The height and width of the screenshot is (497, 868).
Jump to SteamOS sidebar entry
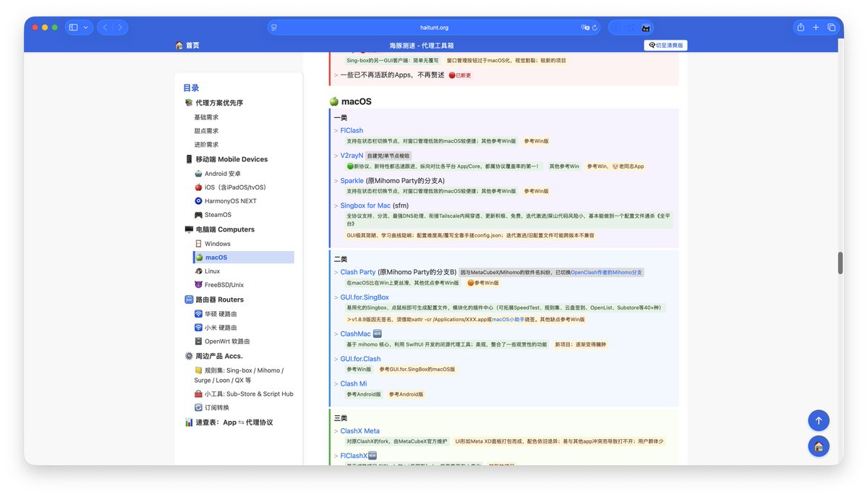[x=213, y=215]
